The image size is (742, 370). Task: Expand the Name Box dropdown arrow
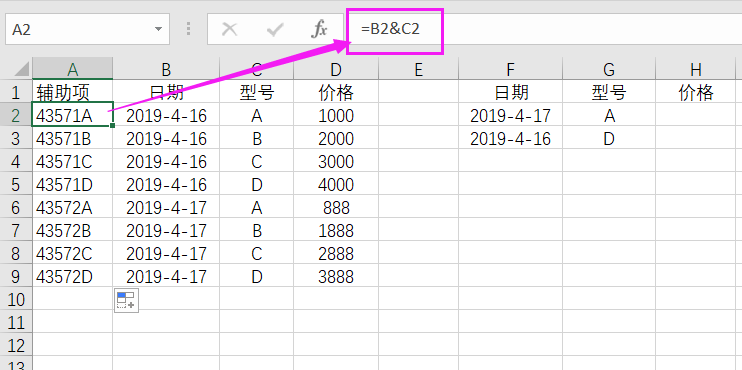click(x=158, y=29)
